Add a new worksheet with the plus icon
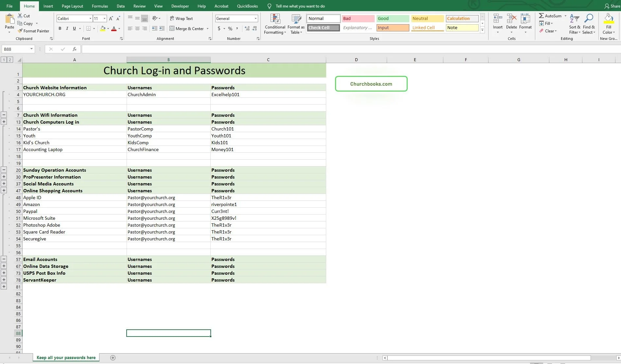The image size is (621, 364). 113,357
